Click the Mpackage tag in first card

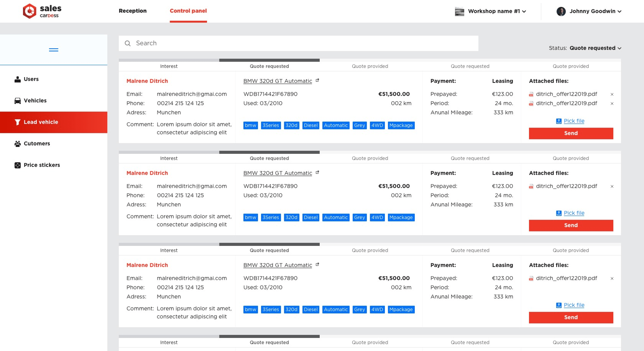click(401, 125)
